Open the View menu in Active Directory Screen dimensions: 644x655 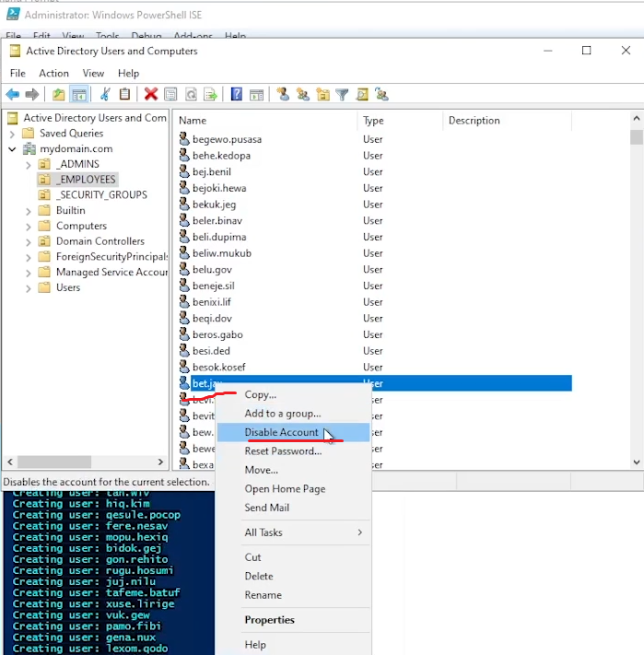pyautogui.click(x=93, y=73)
